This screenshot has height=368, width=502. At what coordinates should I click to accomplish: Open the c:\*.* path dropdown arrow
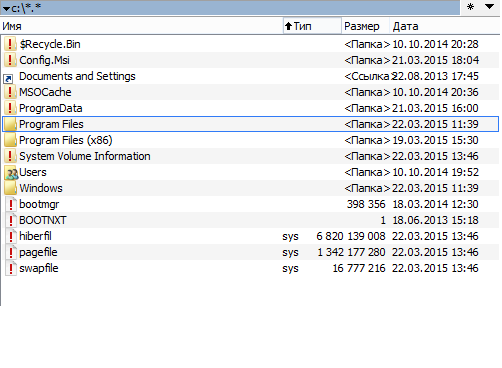coord(6,8)
